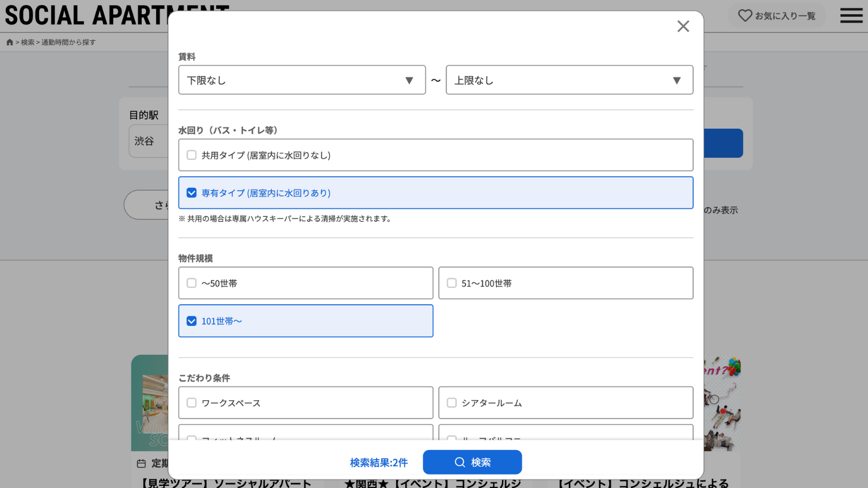Close the filter modal with X icon

point(683,26)
